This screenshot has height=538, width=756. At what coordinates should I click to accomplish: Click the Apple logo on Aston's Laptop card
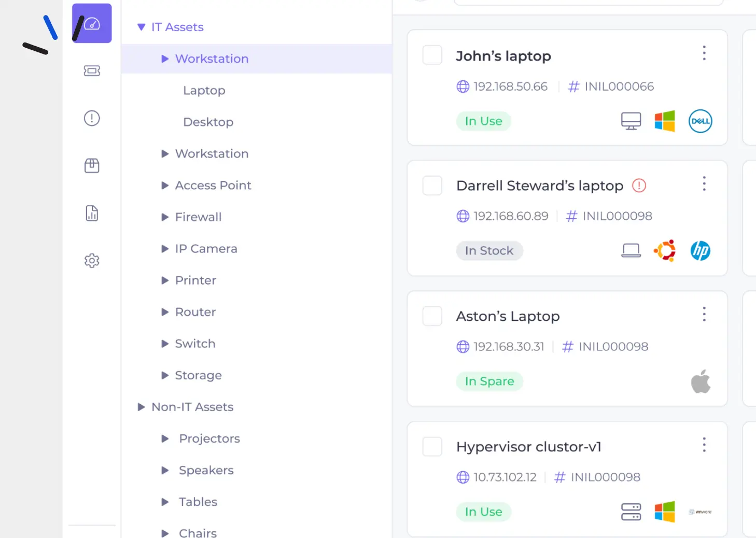[701, 381]
